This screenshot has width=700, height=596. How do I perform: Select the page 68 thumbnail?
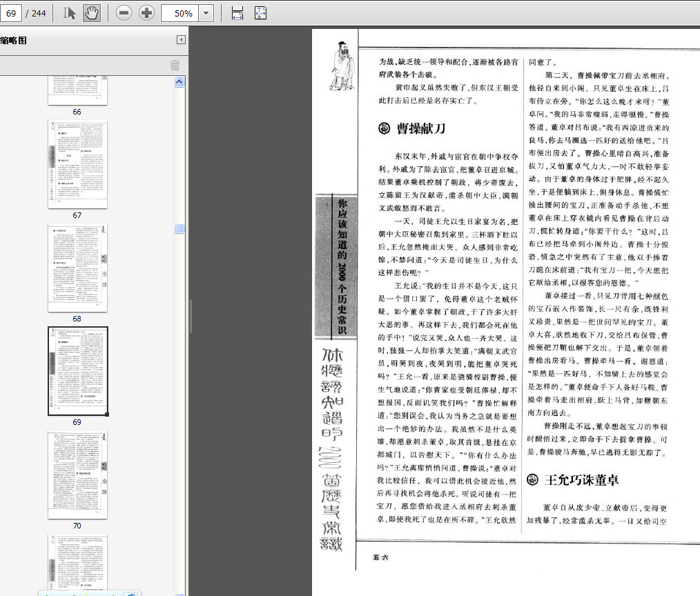coord(77,268)
